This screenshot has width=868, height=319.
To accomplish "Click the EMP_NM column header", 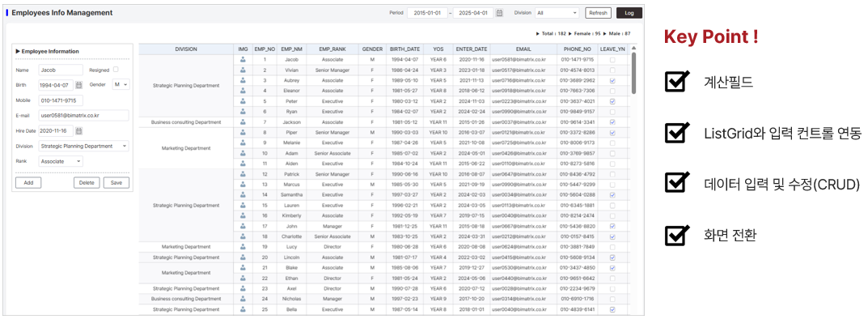I will [x=291, y=49].
